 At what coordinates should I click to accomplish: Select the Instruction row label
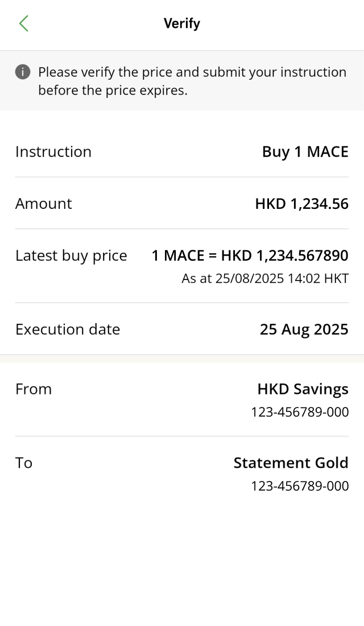click(53, 152)
